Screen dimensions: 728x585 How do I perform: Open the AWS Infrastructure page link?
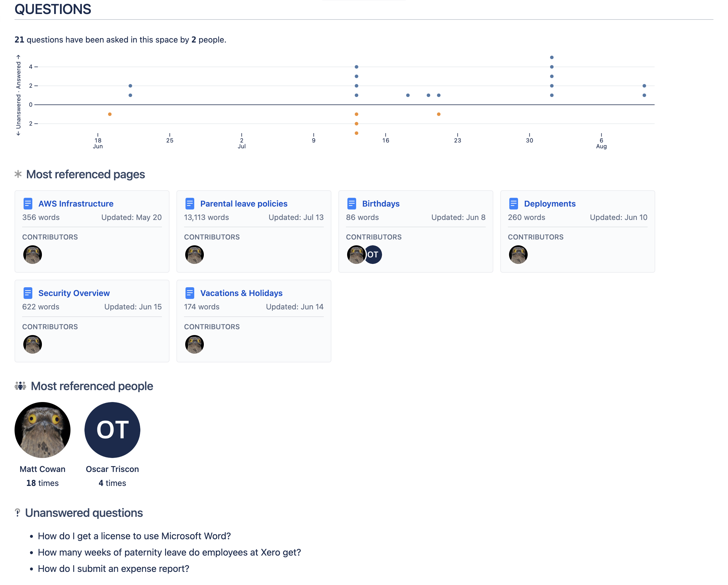click(x=76, y=204)
